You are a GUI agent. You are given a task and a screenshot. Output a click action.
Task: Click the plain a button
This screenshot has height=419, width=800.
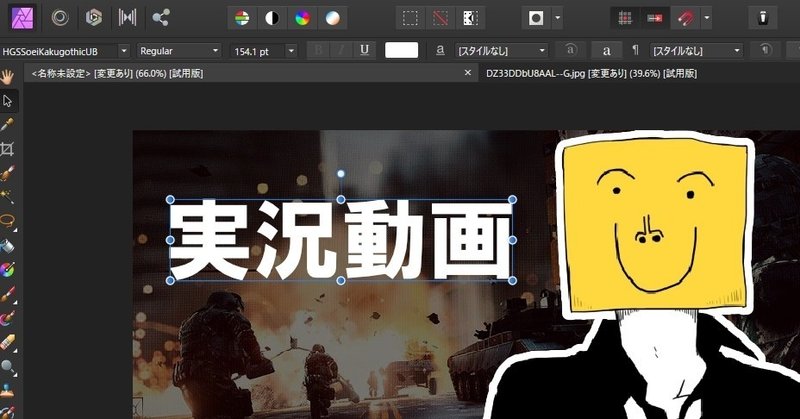coord(607,50)
